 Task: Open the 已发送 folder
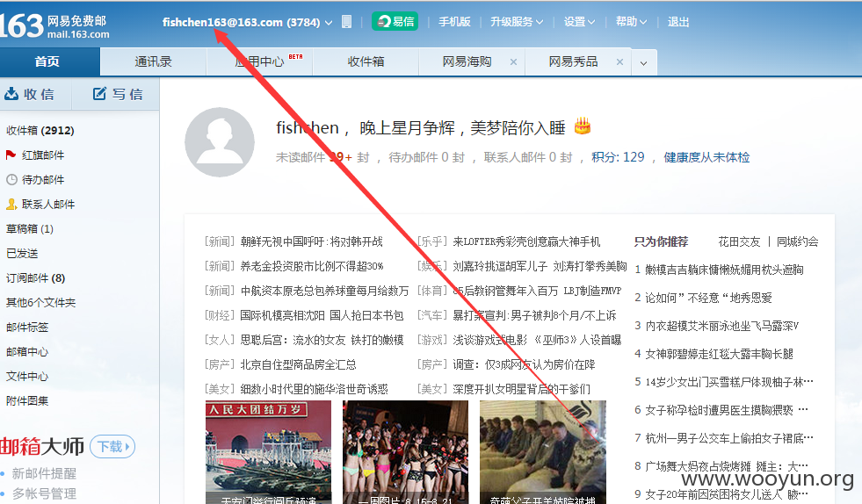(22, 254)
